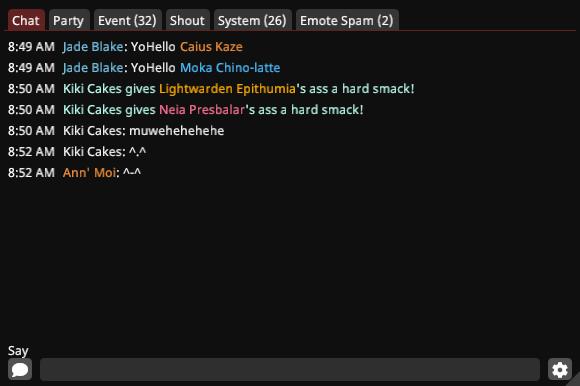
Task: Open the Emote Spam (2) tab
Action: tap(347, 20)
